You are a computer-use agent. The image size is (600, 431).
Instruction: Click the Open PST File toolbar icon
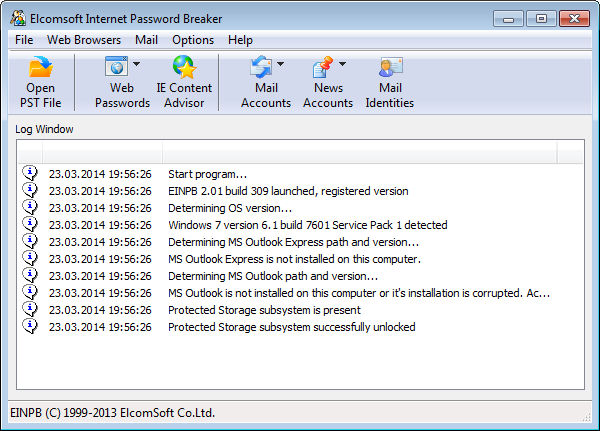point(40,69)
